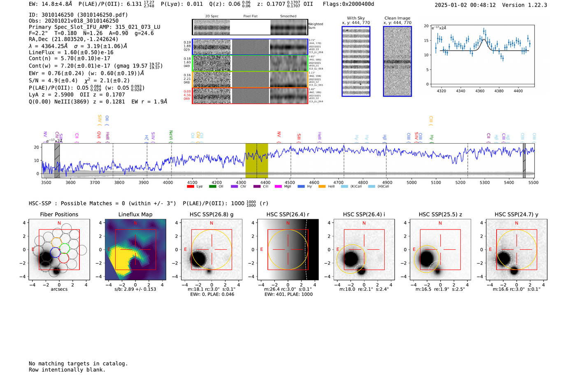Image resolution: width=576 pixels, height=392 pixels.
Task: Click the S/N = 4.9(±0.4) value
Action: (53, 81)
